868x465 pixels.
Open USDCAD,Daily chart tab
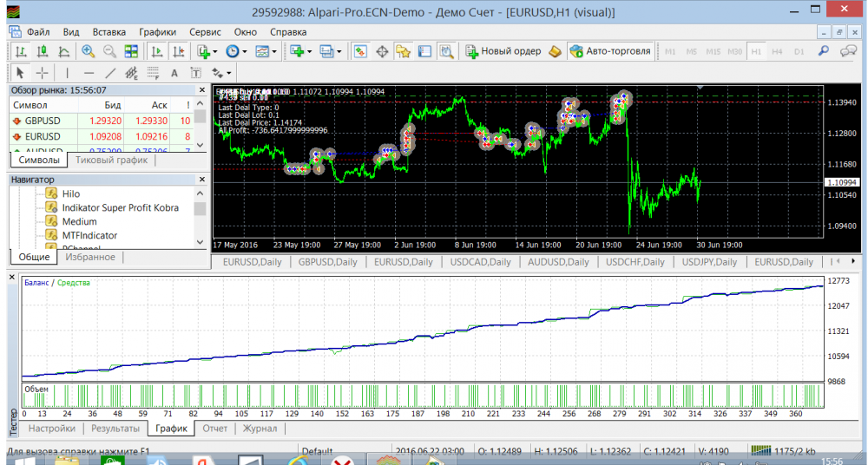(480, 262)
